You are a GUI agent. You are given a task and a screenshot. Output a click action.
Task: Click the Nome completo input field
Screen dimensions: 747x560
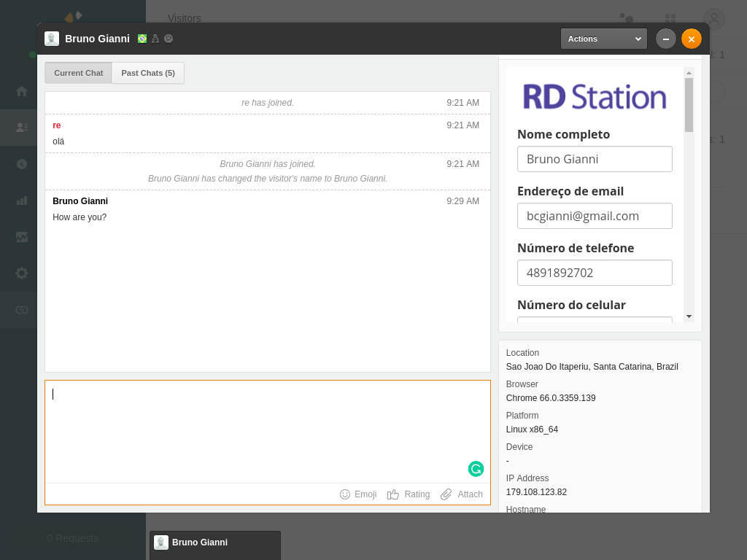(x=595, y=159)
